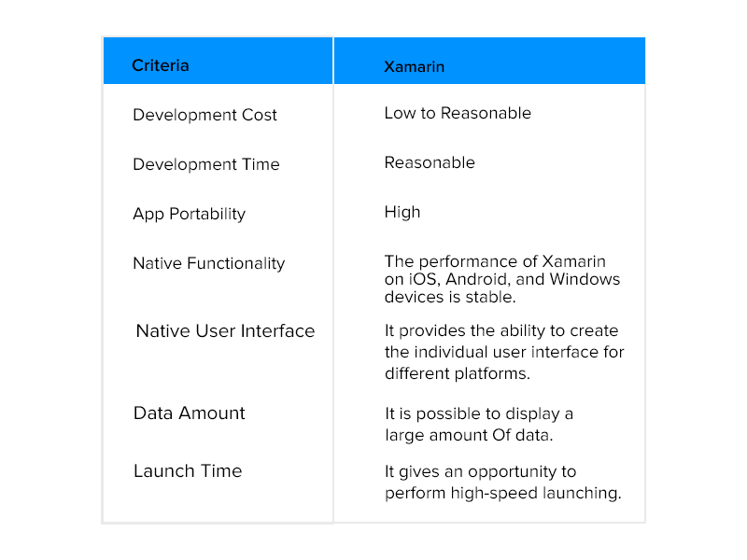
Task: Click the individual user interface description
Action: tap(504, 352)
